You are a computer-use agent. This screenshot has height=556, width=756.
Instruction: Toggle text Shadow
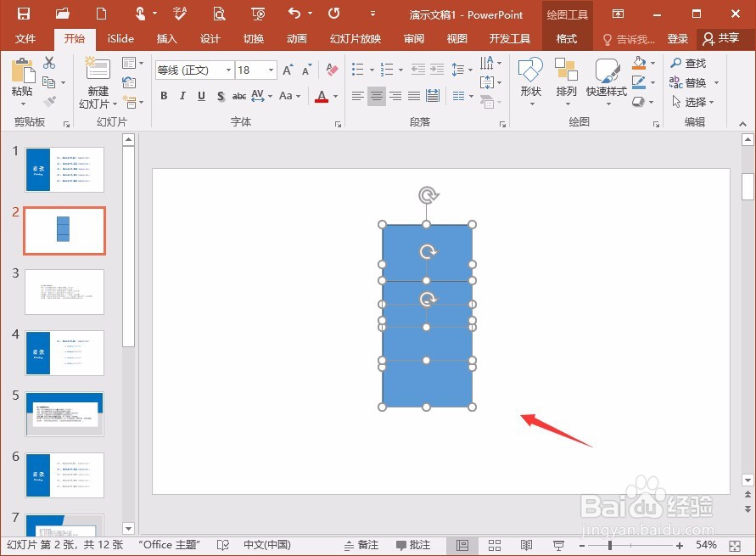[221, 95]
